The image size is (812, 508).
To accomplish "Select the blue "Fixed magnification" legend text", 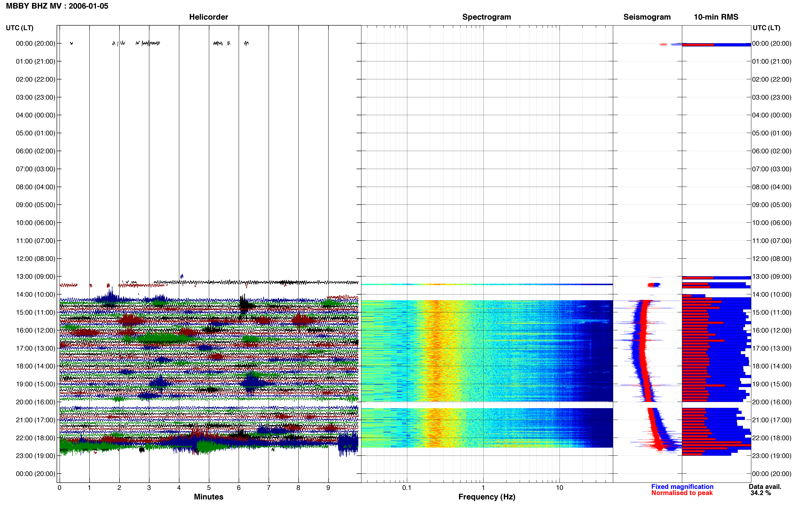I will [x=682, y=486].
